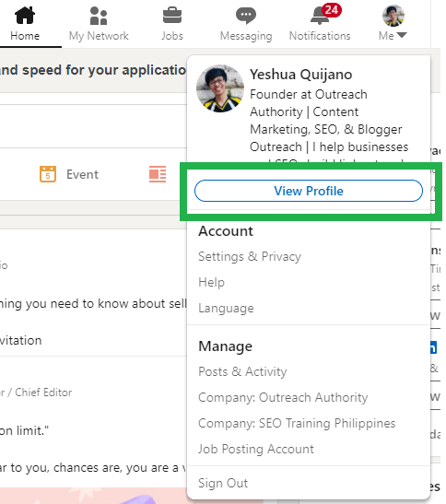Open Settings & Privacy
The width and height of the screenshot is (446, 504).
(250, 256)
